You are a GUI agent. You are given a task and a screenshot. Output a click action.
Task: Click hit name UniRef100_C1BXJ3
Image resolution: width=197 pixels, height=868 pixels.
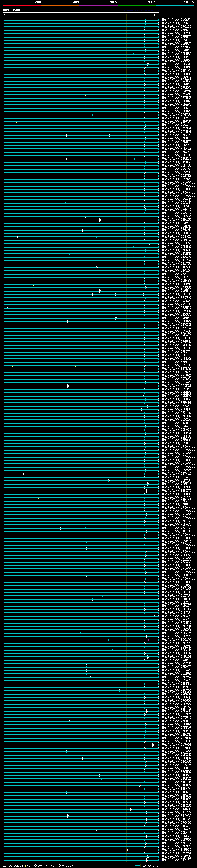pyautogui.click(x=177, y=603)
